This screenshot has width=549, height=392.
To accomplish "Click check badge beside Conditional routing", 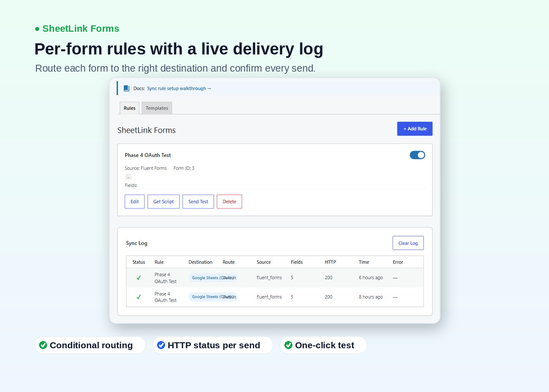I will pos(43,345).
